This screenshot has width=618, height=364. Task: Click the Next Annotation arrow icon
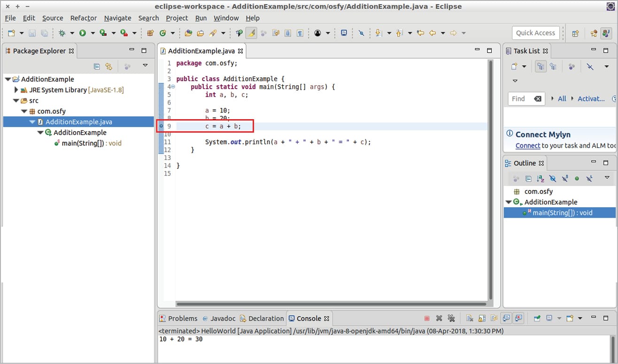(378, 33)
